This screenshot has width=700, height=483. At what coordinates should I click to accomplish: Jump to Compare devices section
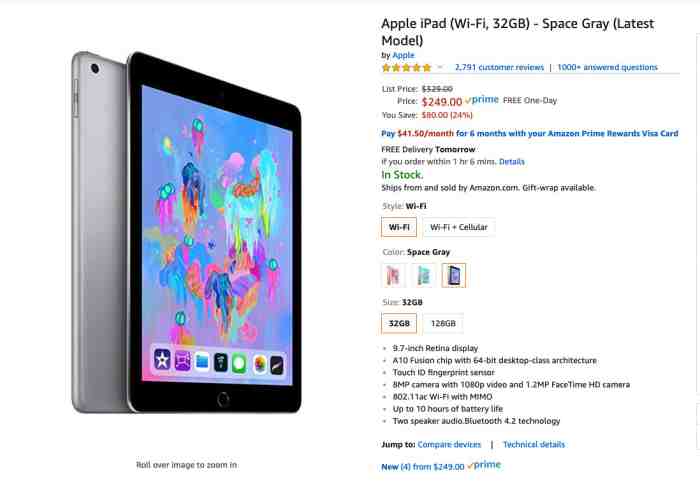449,445
